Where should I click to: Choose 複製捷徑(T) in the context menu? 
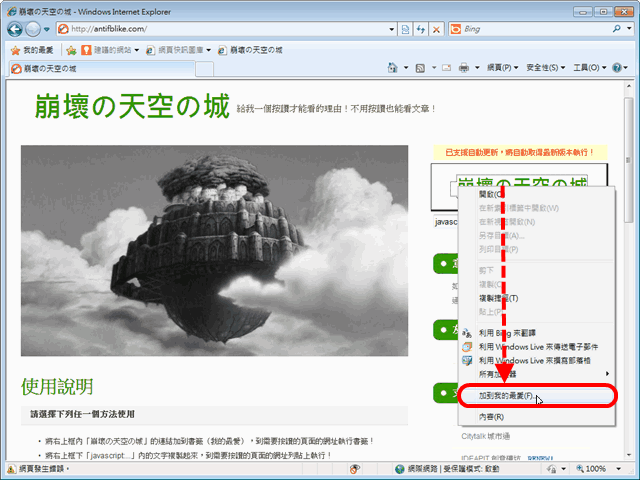click(537, 298)
